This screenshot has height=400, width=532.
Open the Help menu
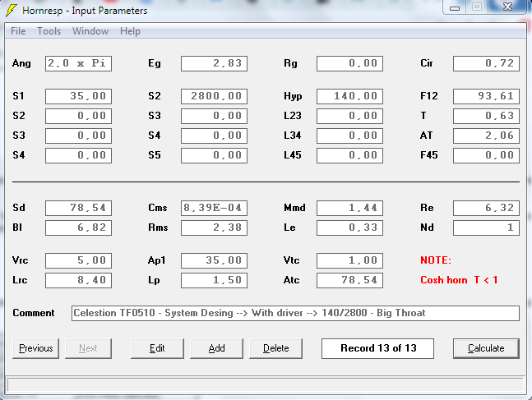(130, 31)
